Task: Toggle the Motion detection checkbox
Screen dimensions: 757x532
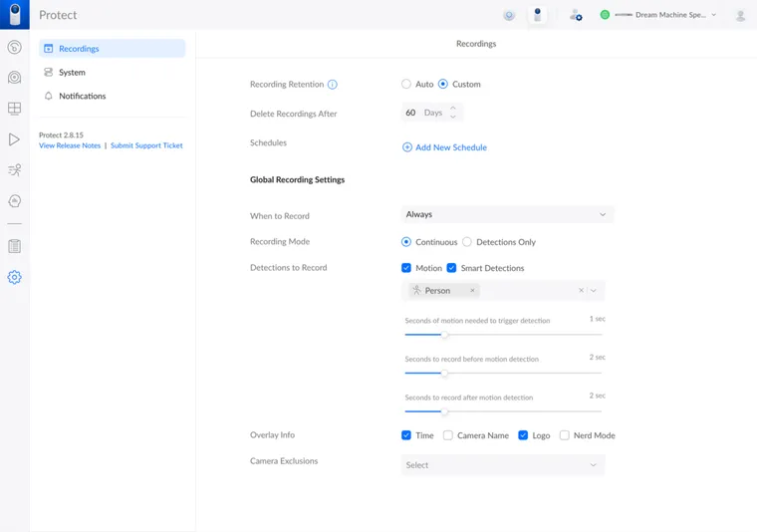Action: [406, 268]
